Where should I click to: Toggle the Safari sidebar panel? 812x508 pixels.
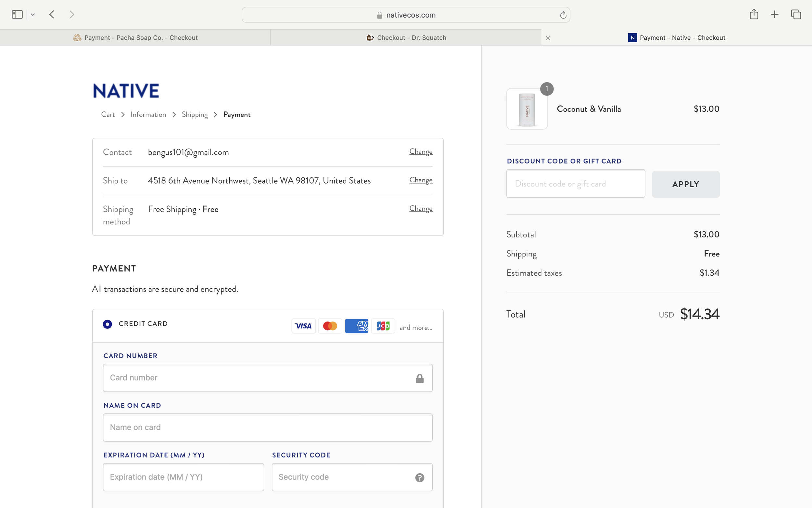pos(17,14)
